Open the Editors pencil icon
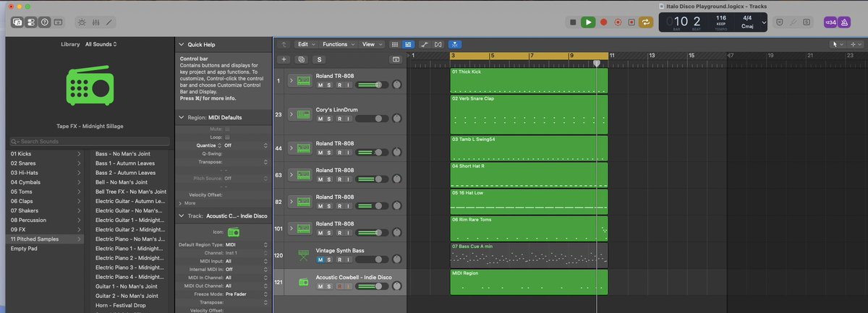Screen dimensions: 868x313 coord(110,22)
